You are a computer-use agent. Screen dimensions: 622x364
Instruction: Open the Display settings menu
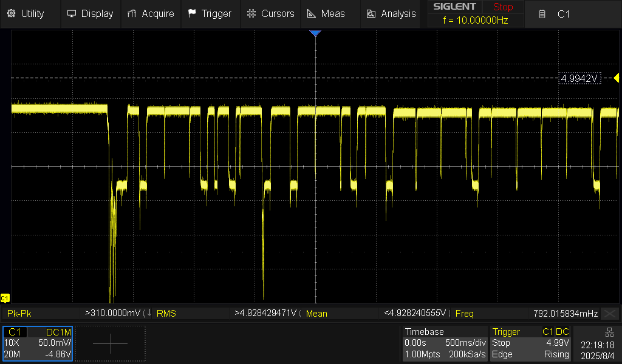tap(90, 13)
